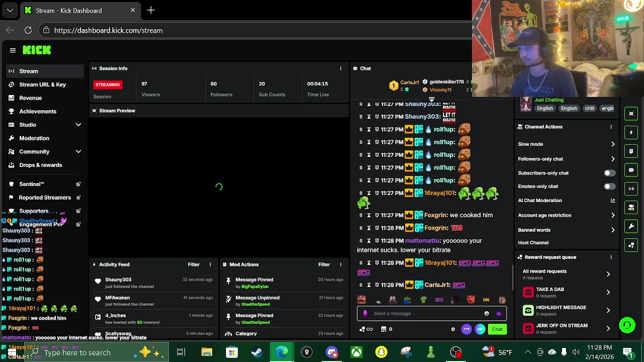Open Channel Actions three-dot menu
Image resolution: width=644 pixels, height=362 pixels.
[x=611, y=127]
